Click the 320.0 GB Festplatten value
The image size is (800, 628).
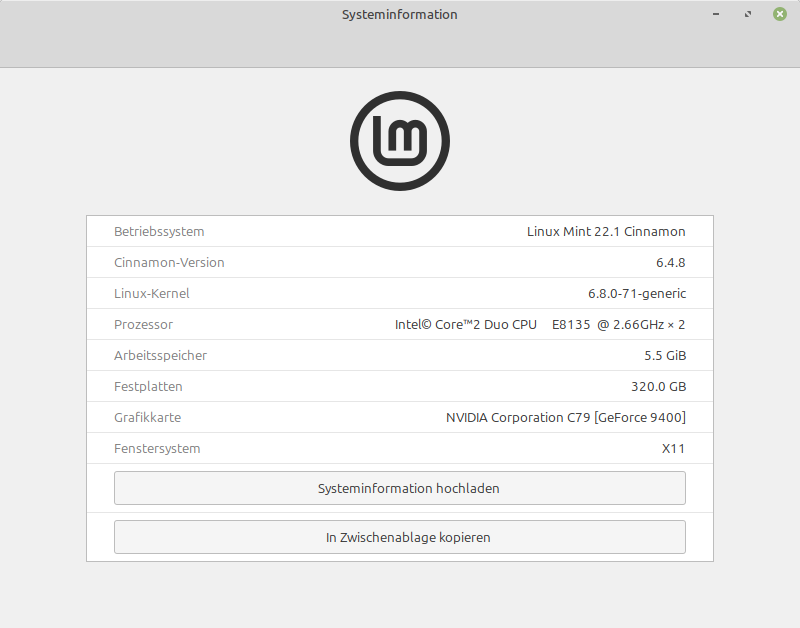[x=651, y=387]
